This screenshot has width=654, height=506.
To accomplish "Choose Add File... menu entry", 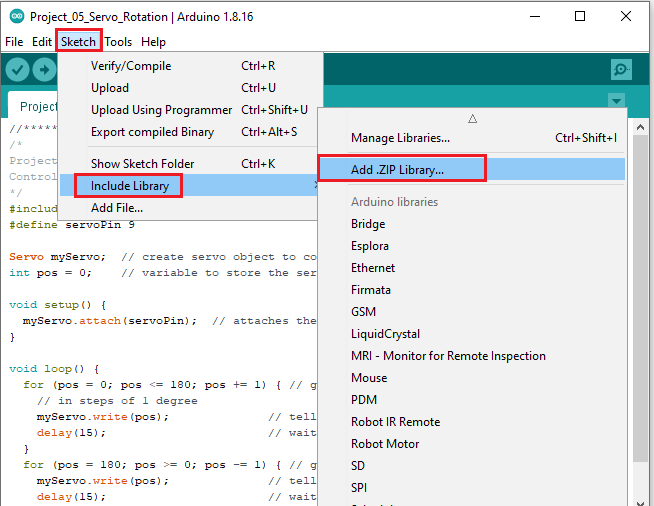I will tap(191, 208).
